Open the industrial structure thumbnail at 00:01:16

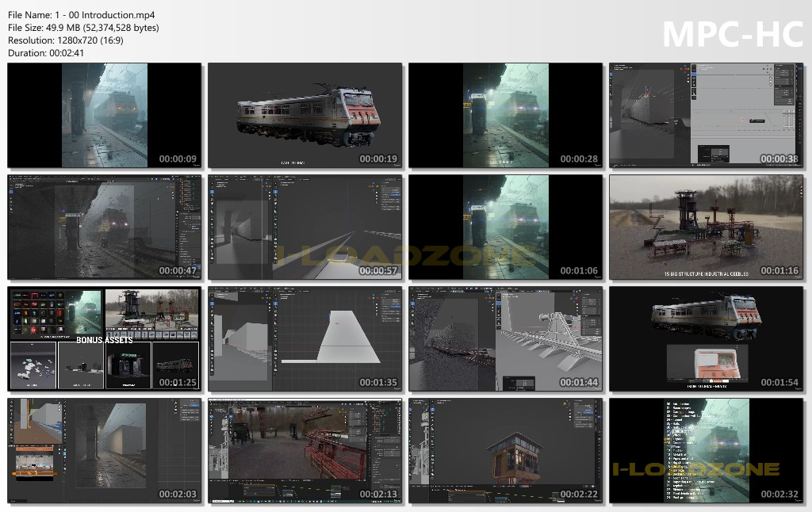point(707,227)
